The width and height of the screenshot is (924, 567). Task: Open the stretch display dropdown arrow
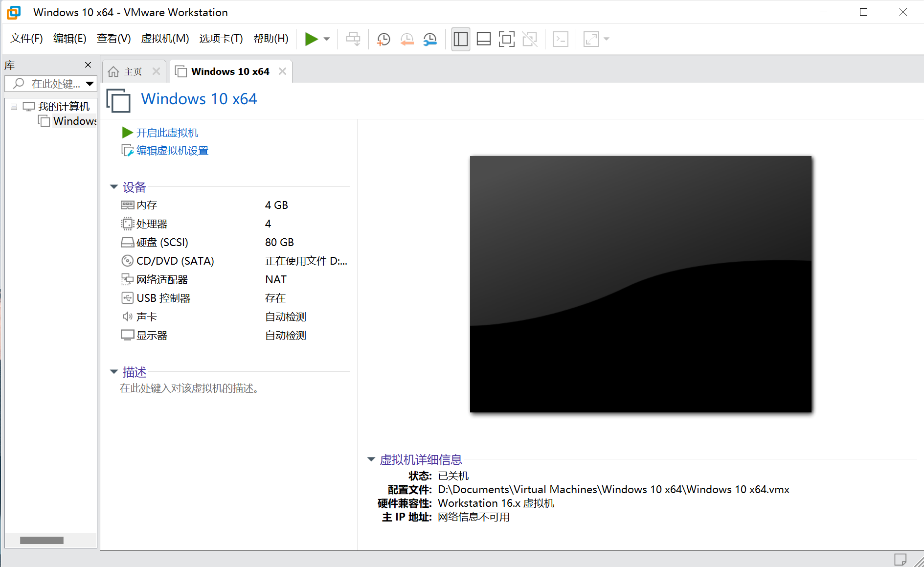[607, 39]
